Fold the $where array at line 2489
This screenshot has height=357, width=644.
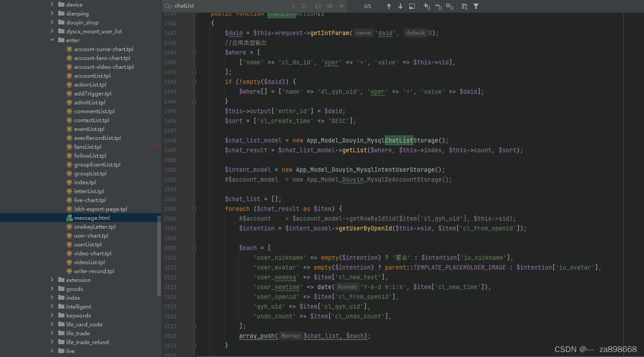(x=194, y=52)
